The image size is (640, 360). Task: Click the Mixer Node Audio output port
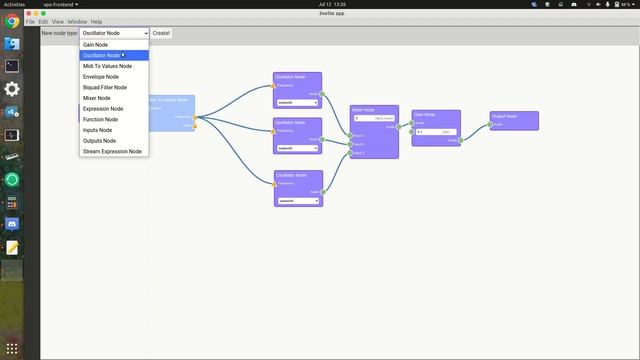click(x=399, y=127)
